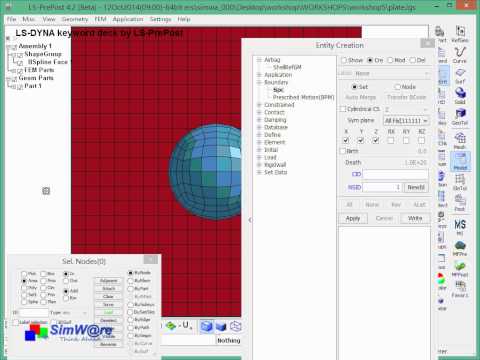Open the MFPre tool icon

(x=460, y=248)
